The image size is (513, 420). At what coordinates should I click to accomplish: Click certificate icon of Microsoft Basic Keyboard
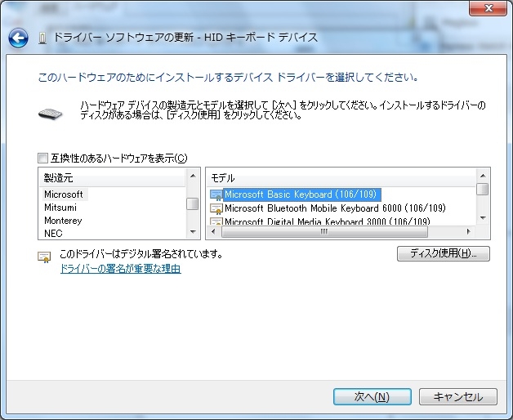tap(216, 194)
